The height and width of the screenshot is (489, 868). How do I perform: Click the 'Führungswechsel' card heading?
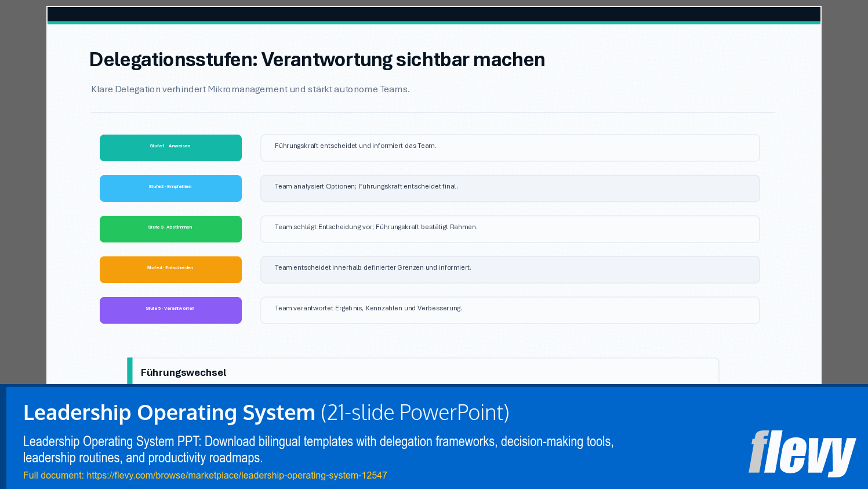coord(183,372)
